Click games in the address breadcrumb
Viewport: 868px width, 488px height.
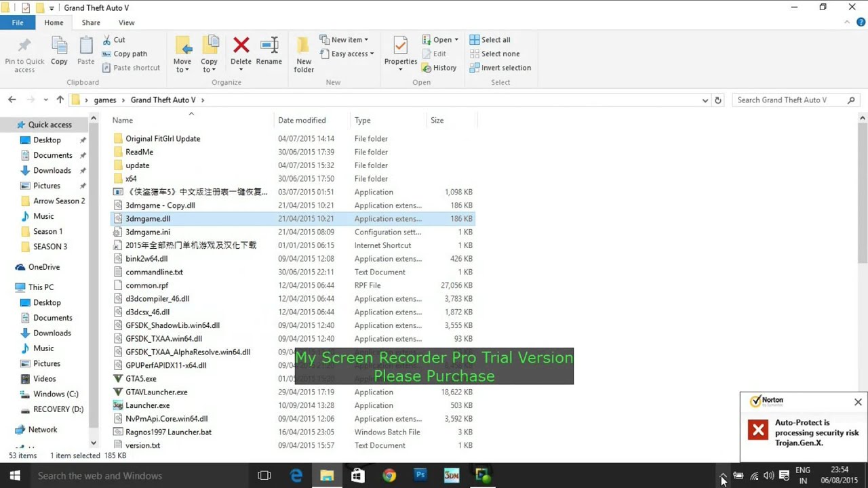click(105, 100)
